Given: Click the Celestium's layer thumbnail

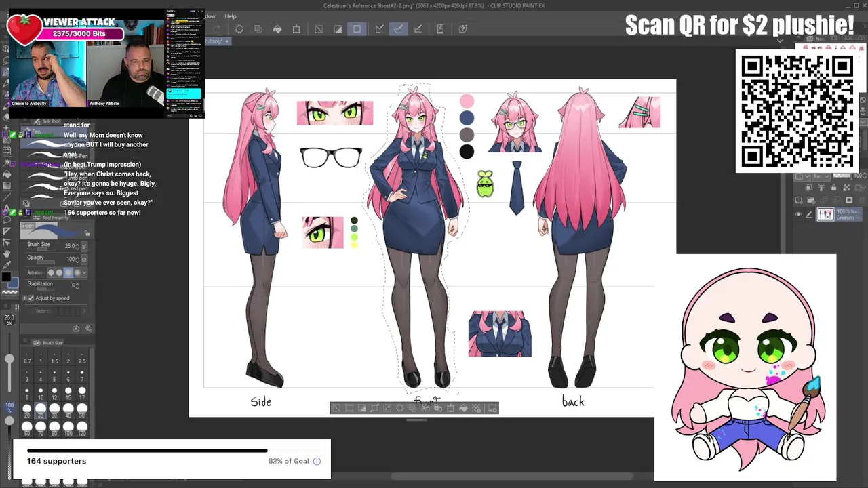Looking at the screenshot, I should (x=825, y=215).
